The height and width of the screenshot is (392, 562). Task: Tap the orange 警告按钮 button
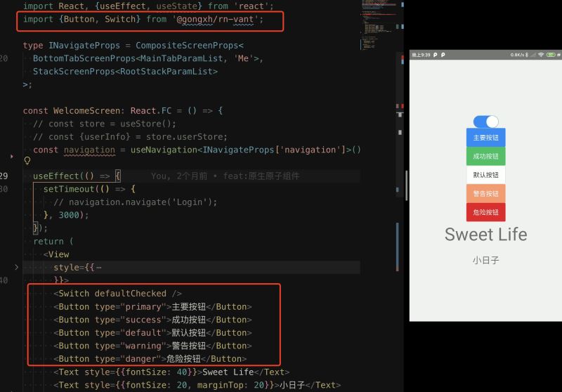click(485, 193)
